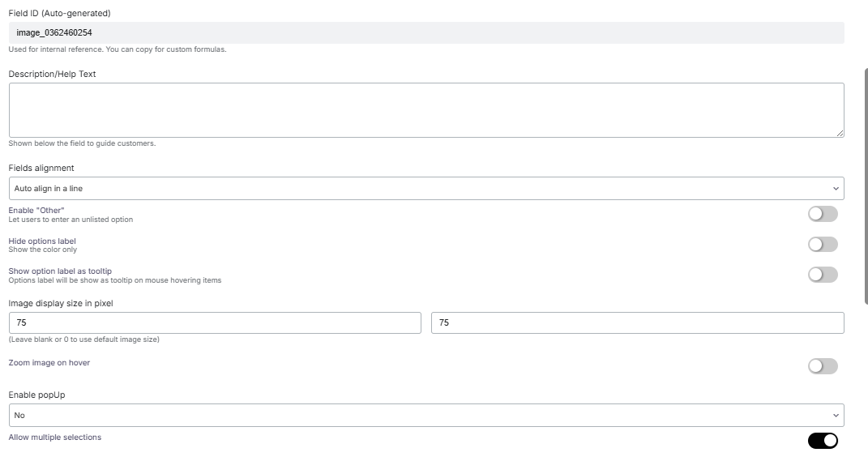The image size is (868, 461).
Task: Click the Fields alignment dropdown chevron arrow
Action: coord(836,189)
